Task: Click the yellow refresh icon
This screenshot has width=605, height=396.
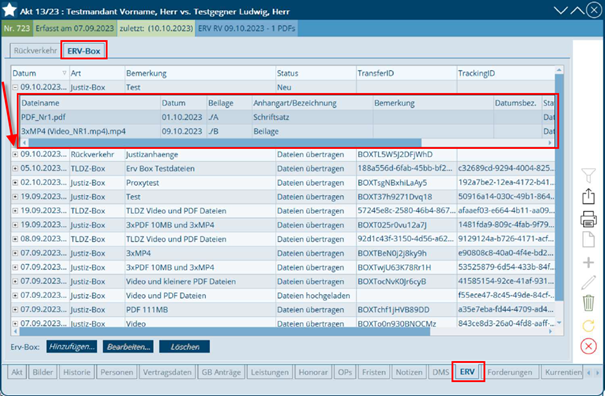Action: (588, 326)
